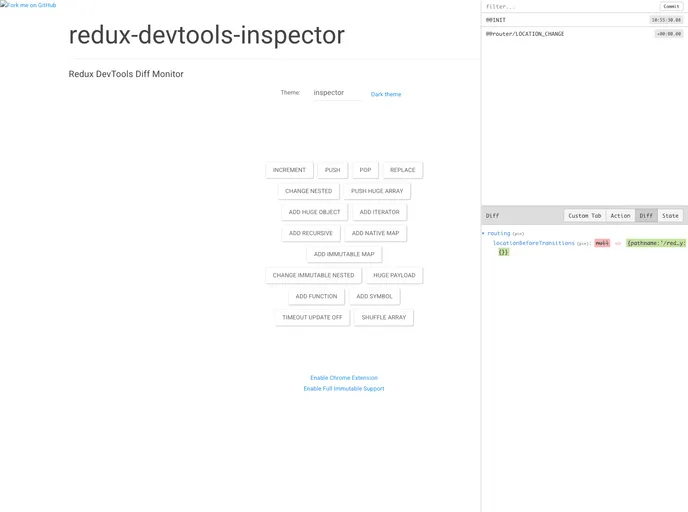Expand the routing tree node arrow
The height and width of the screenshot is (512, 688).
tap(483, 233)
